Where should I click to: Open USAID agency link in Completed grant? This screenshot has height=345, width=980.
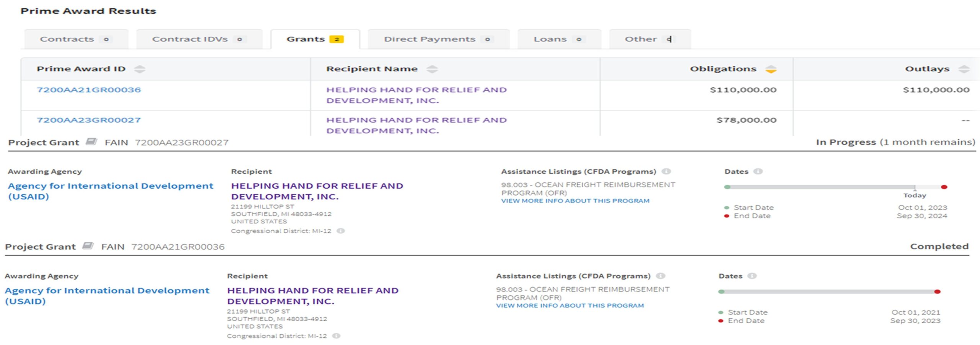click(x=107, y=296)
